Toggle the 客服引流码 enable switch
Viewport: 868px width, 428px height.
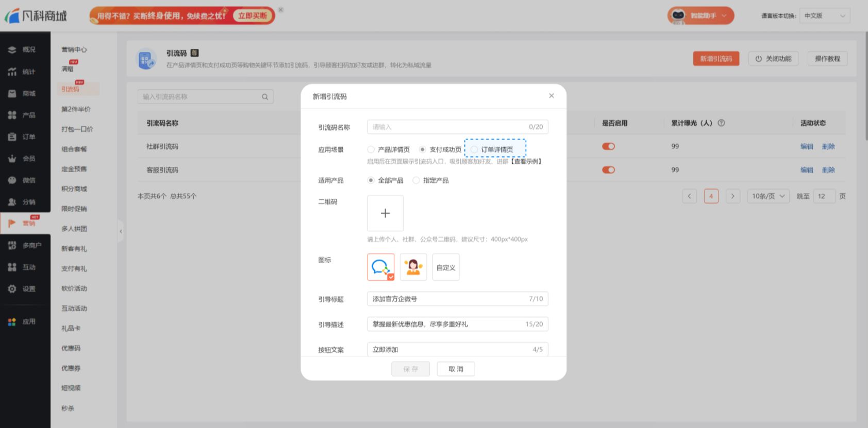coord(608,170)
